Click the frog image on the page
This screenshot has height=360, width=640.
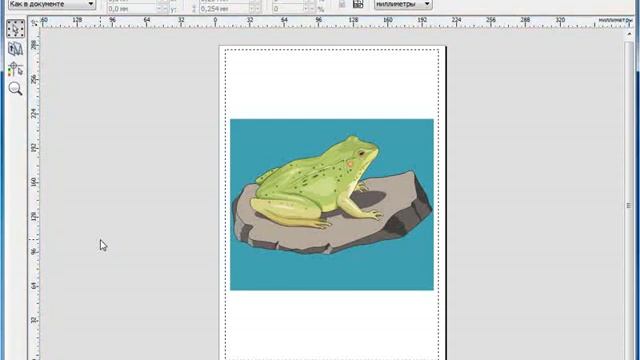point(331,204)
